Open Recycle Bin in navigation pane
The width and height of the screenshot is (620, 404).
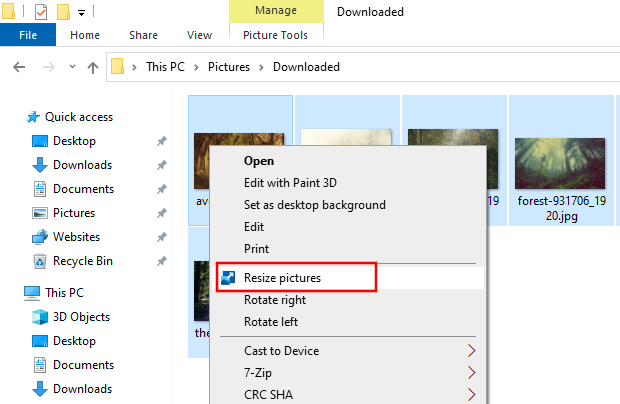pos(83,261)
